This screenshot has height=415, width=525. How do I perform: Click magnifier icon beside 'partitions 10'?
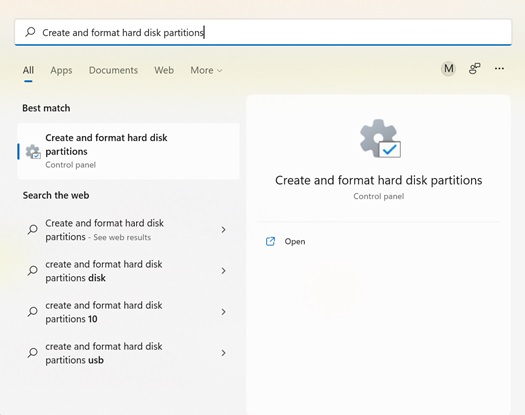(32, 312)
